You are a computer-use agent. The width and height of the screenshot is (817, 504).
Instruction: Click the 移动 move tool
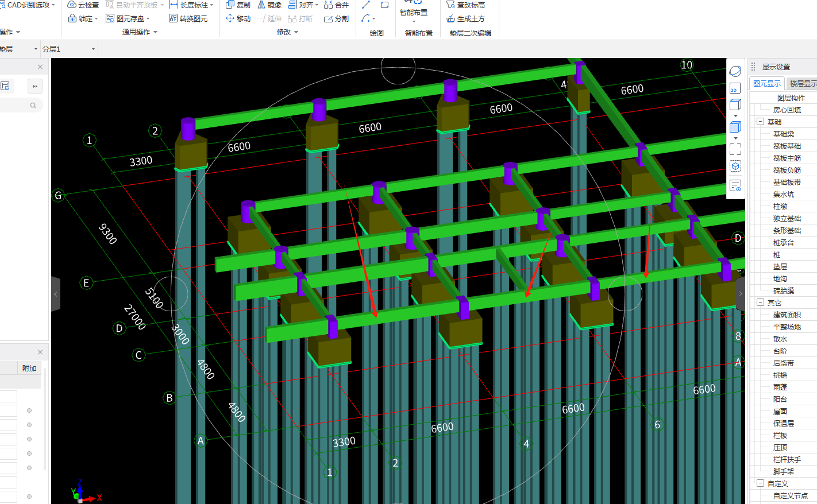[238, 18]
